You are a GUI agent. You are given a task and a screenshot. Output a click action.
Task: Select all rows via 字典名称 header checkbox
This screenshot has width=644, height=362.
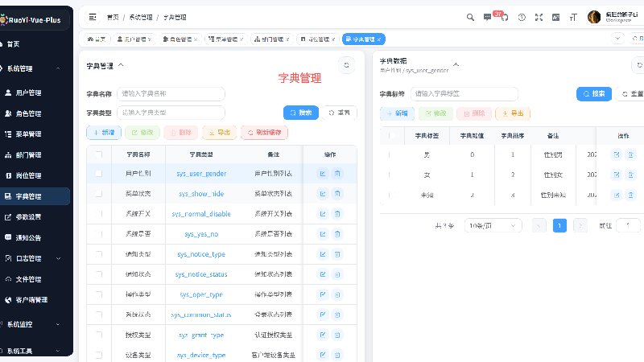tap(98, 154)
